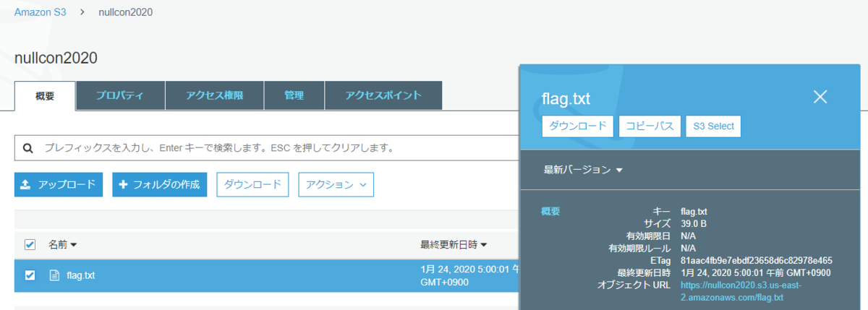Open the 管理 tab
Screen dimensions: 868x310
click(x=294, y=95)
